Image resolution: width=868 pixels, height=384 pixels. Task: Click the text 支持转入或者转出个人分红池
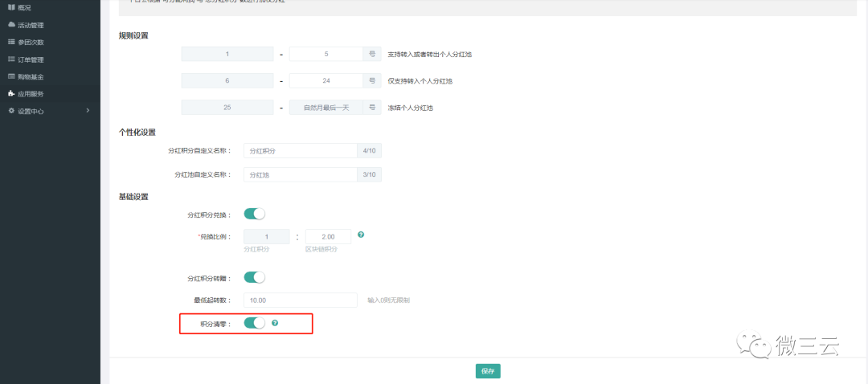(429, 55)
